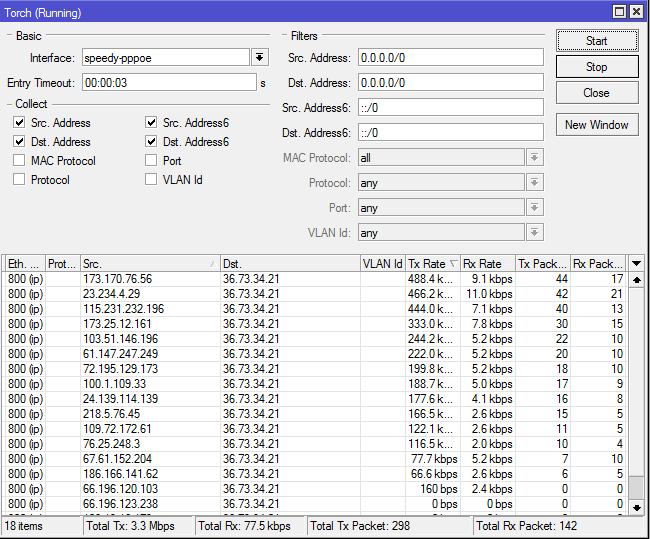This screenshot has width=650, height=539.
Task: Expand the Interface dropdown arrow
Action: pyautogui.click(x=260, y=58)
